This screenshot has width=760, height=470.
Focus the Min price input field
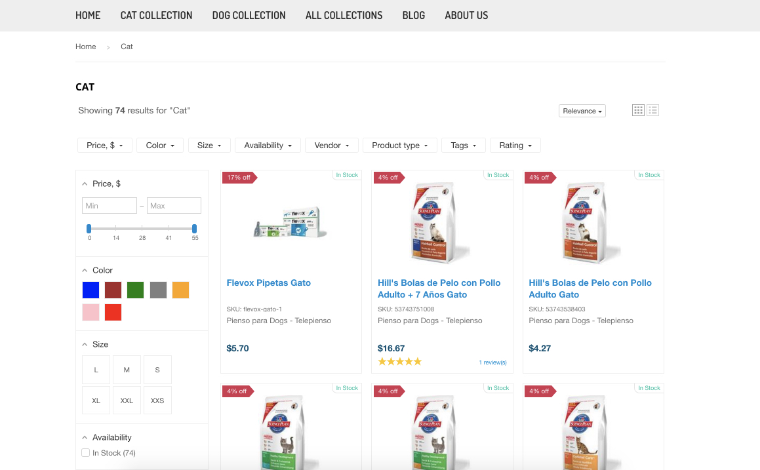click(x=110, y=205)
